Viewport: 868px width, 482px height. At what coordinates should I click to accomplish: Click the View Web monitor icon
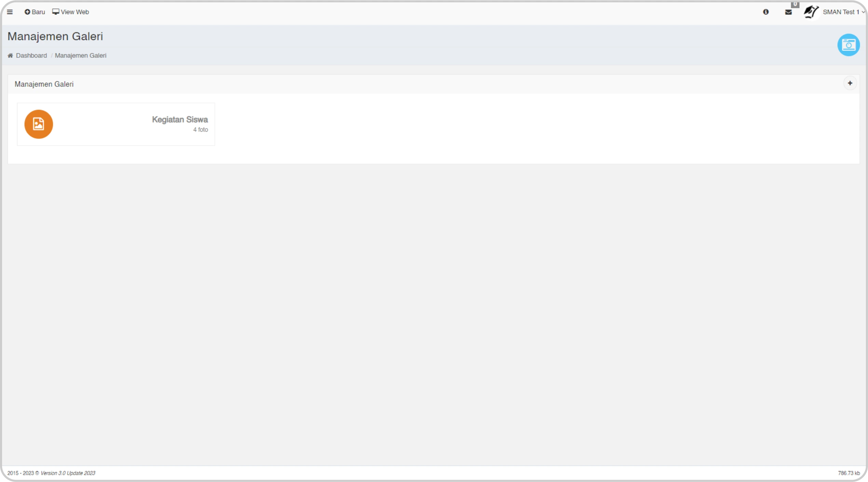[56, 12]
